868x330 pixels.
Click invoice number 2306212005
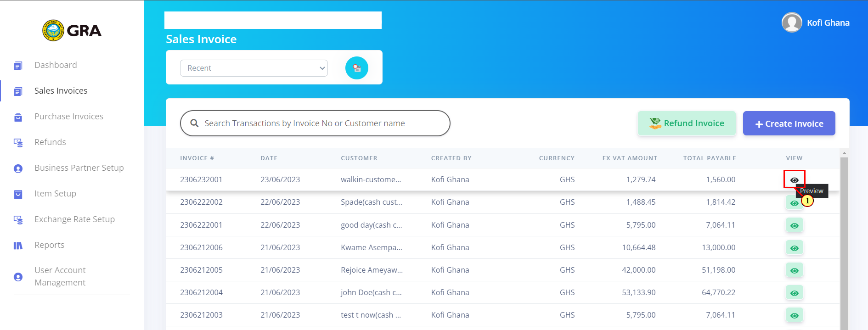tap(201, 270)
